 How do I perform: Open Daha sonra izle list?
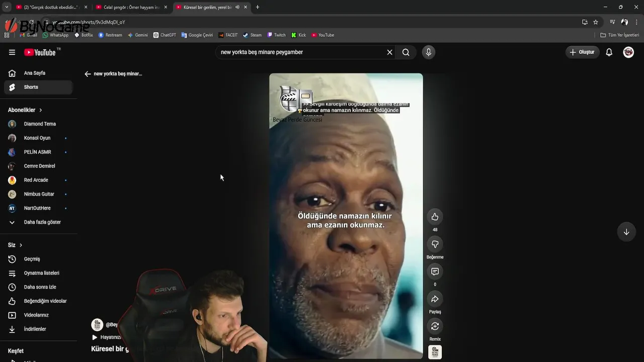click(x=38, y=287)
